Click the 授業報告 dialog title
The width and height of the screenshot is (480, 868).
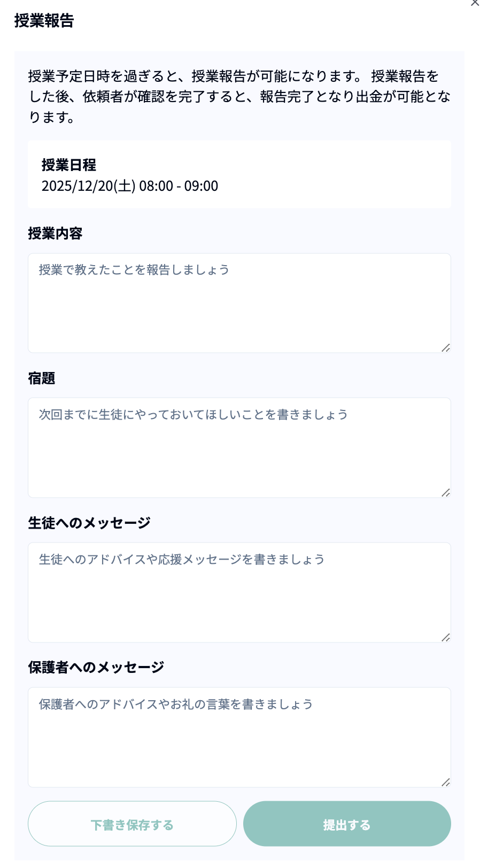coord(44,21)
